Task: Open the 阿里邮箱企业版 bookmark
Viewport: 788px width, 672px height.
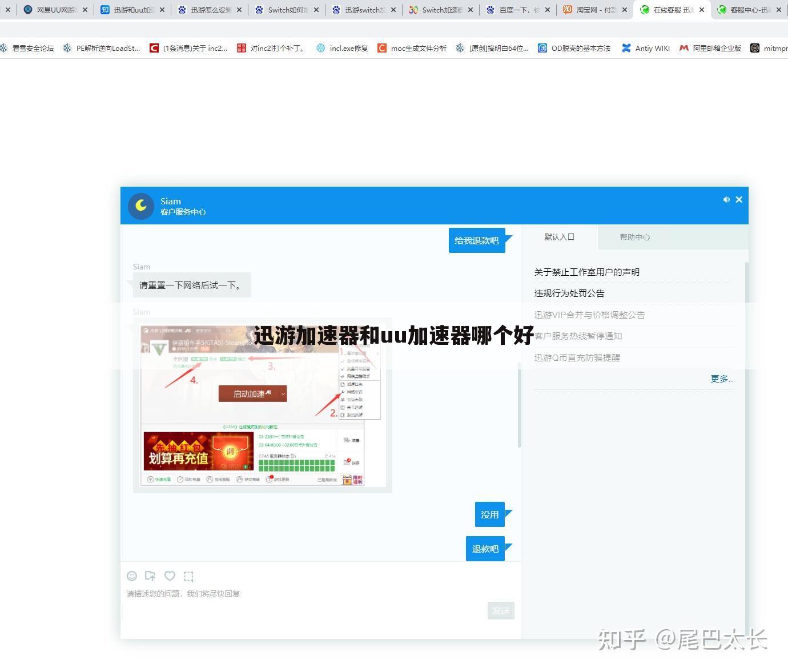Action: tap(710, 49)
